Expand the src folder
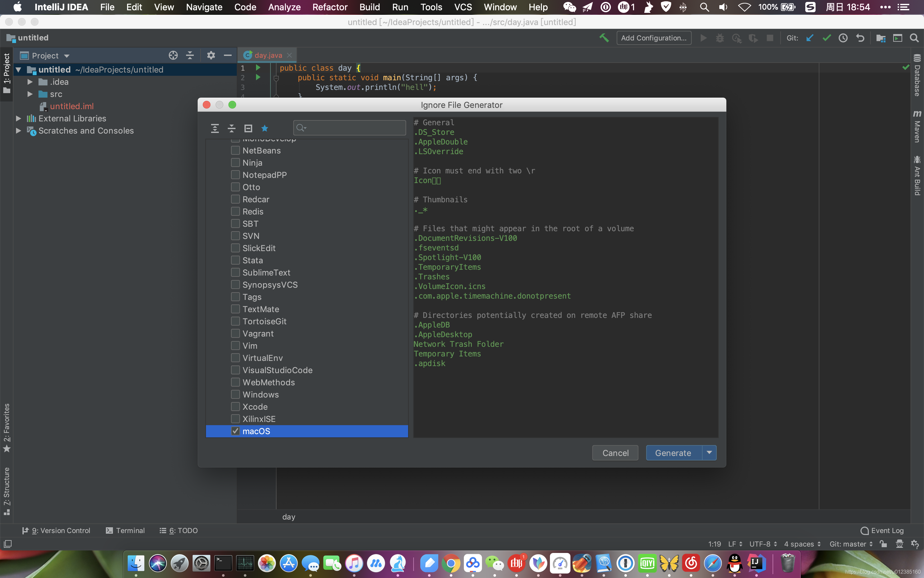 click(30, 94)
